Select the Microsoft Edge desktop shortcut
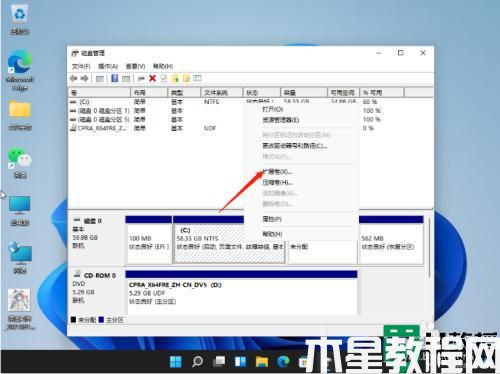Screen dimensions: 500x374 pyautogui.click(x=20, y=71)
